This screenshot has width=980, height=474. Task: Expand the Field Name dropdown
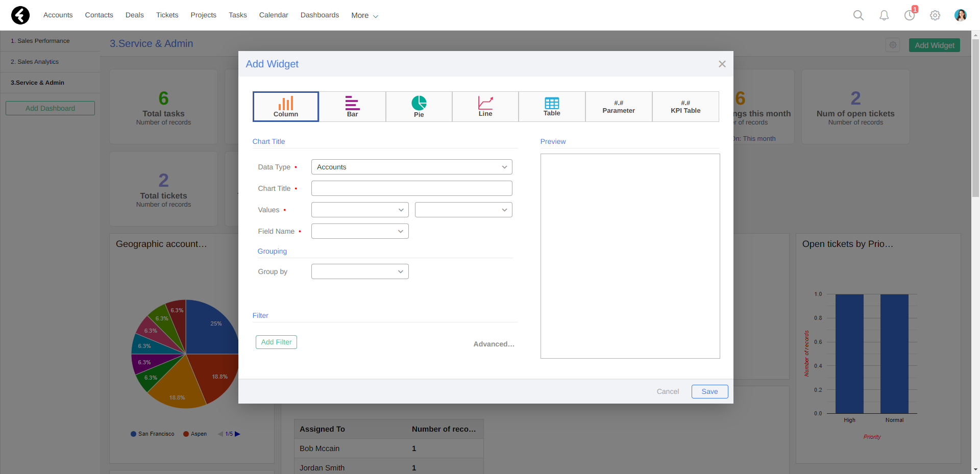360,231
